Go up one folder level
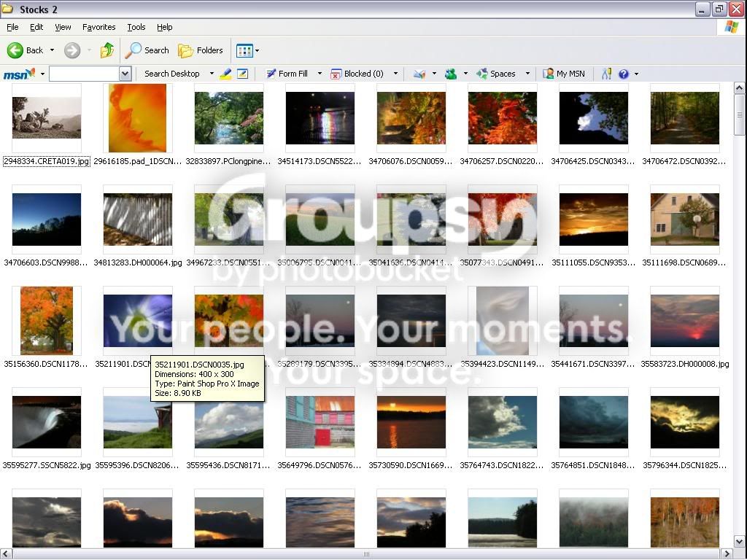 [107, 50]
